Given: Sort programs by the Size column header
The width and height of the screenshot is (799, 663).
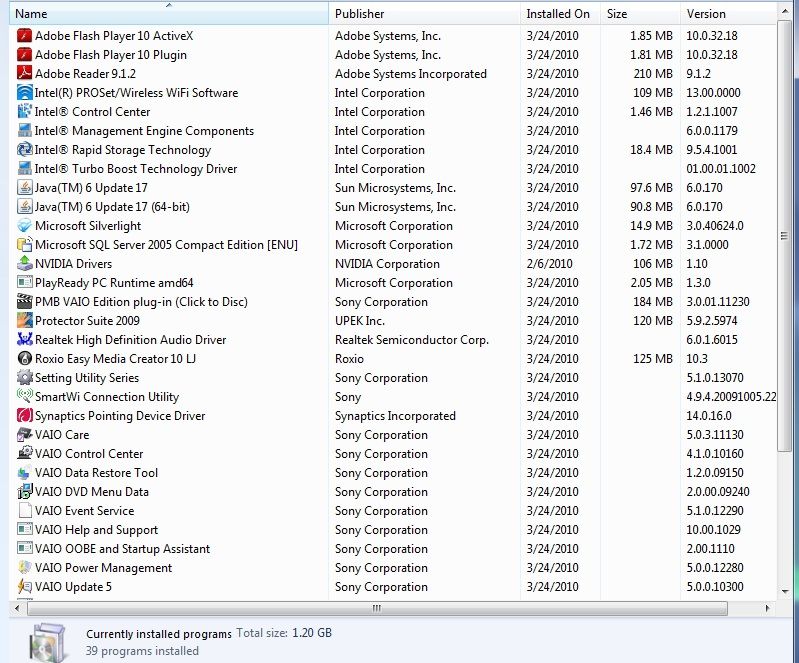Looking at the screenshot, I should tap(640, 14).
